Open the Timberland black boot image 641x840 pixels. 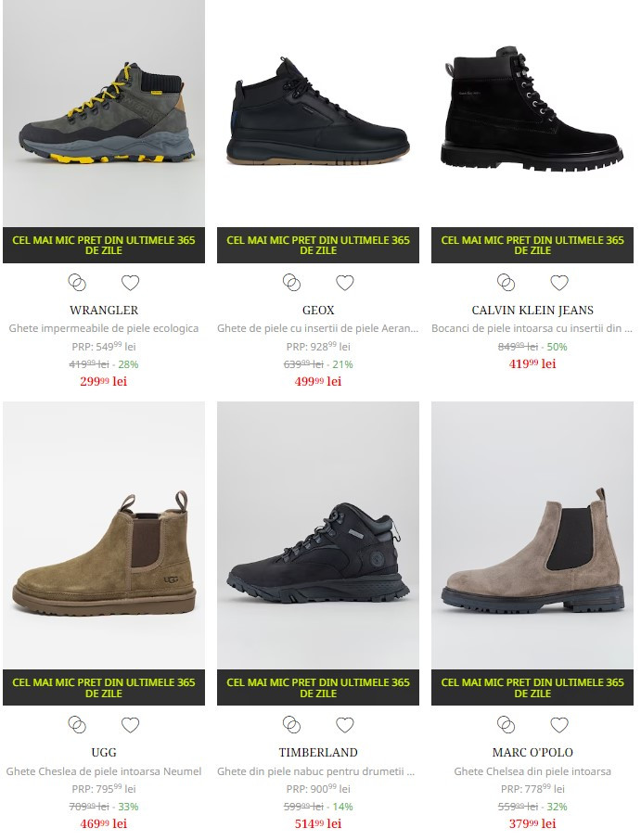click(318, 536)
